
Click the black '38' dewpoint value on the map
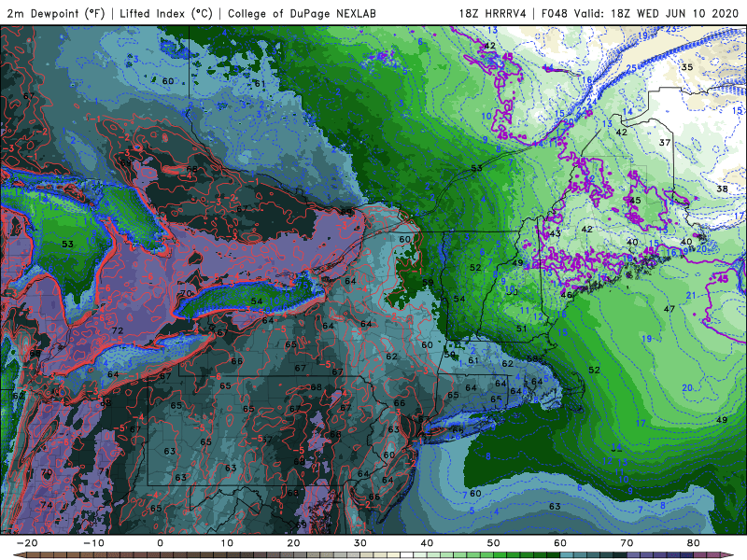coord(722,189)
